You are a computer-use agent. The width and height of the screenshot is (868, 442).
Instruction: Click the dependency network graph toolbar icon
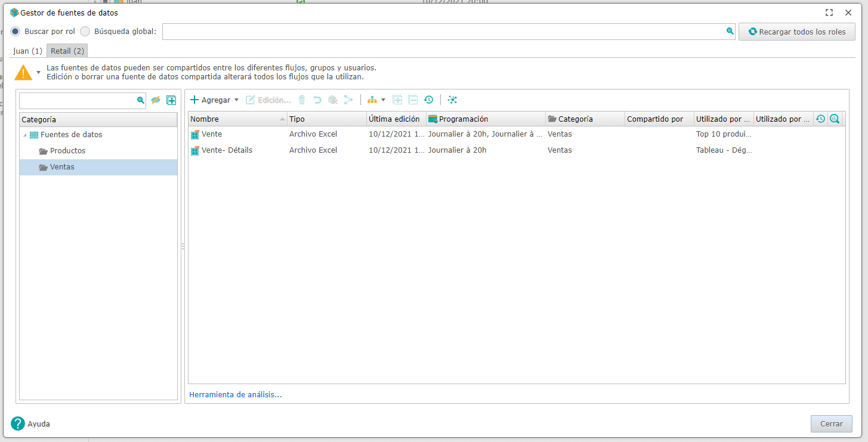(x=452, y=100)
